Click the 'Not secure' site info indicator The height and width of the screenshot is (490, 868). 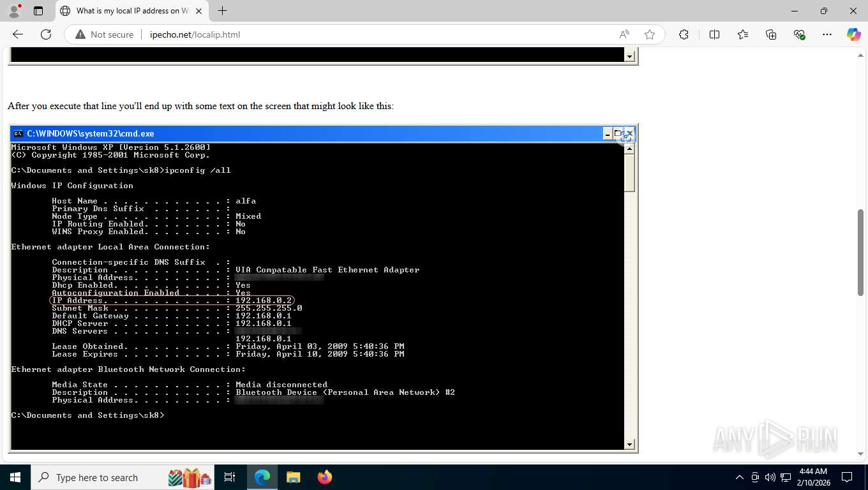[105, 34]
